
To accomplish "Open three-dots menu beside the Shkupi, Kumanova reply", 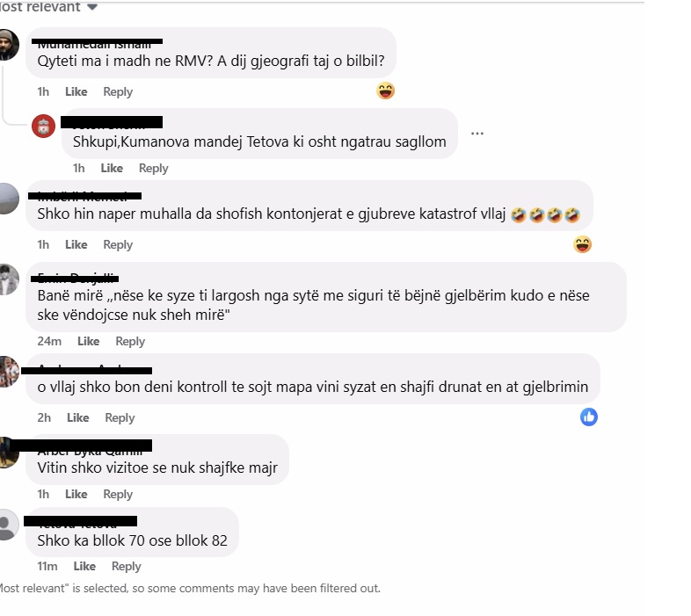I will click(x=476, y=133).
